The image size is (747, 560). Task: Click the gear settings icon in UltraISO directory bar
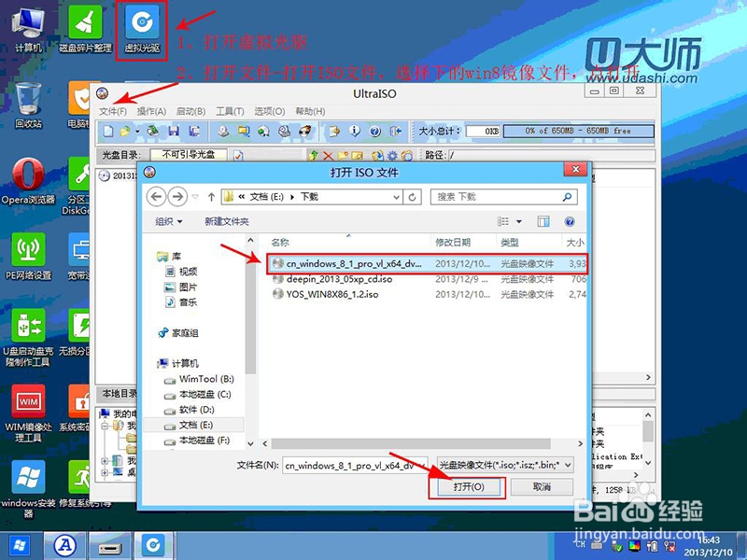[x=392, y=156]
